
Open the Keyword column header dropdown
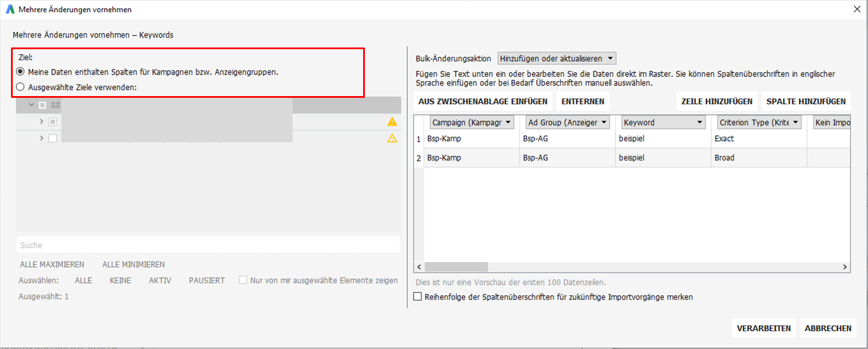[699, 122]
